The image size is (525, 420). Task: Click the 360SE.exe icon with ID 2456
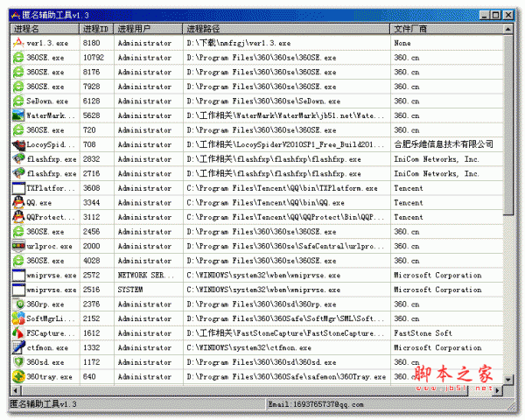[x=18, y=231]
